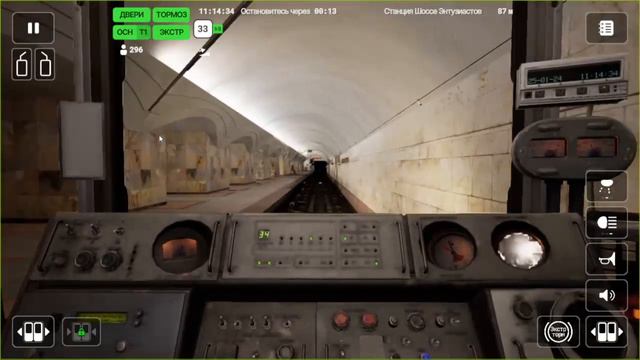Switch to the right side mirror view

point(45,64)
